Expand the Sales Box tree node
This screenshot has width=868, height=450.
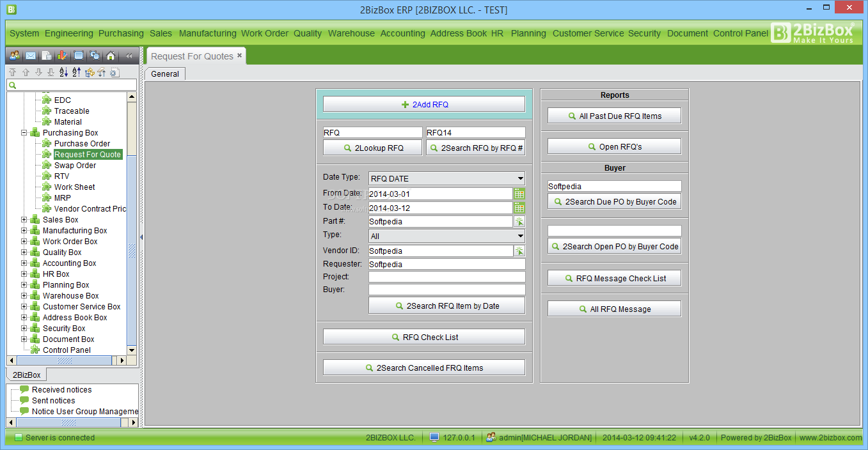click(x=24, y=220)
